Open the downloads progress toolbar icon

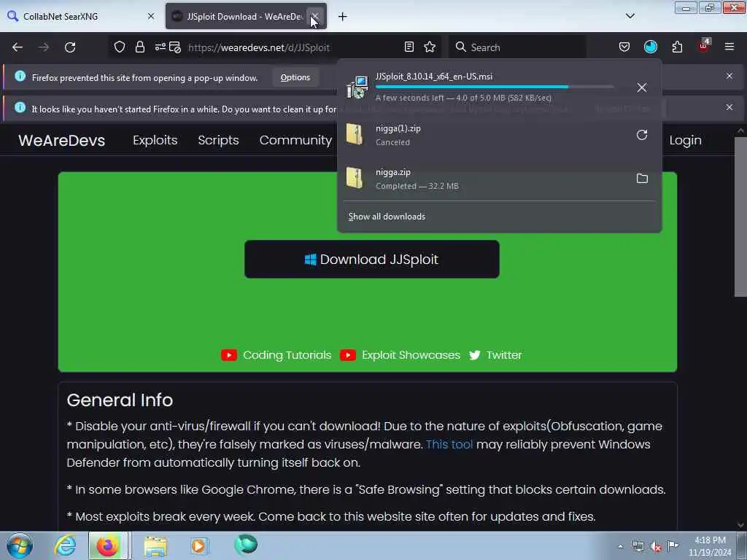pos(650,47)
